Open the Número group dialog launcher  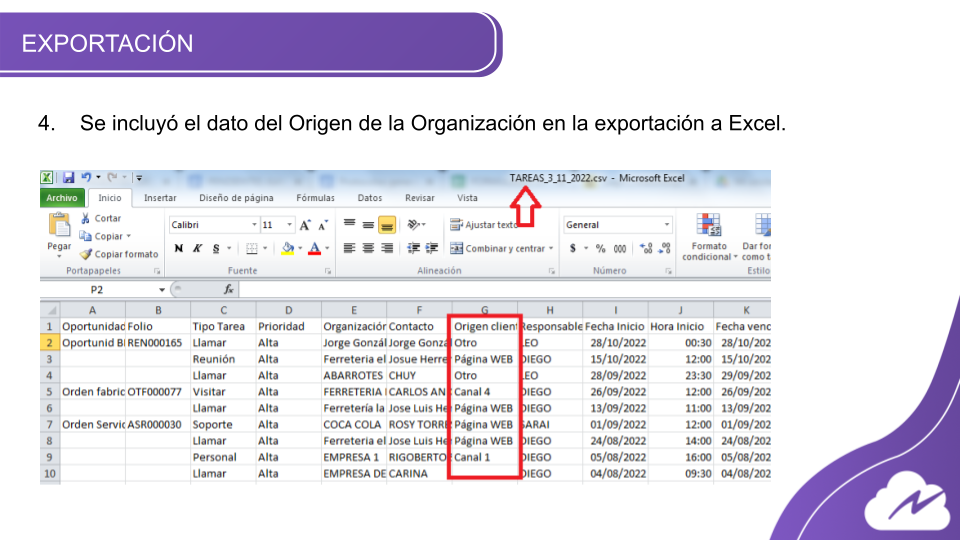click(669, 271)
